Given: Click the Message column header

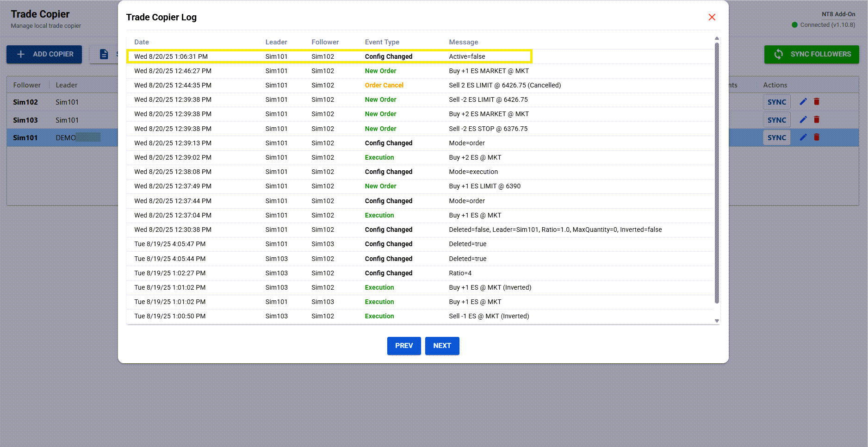Looking at the screenshot, I should tap(463, 42).
